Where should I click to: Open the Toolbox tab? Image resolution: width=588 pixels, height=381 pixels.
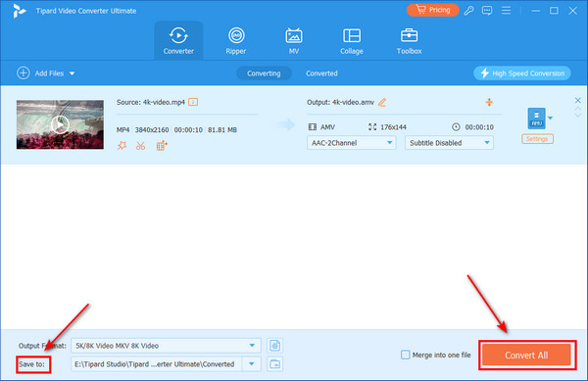pyautogui.click(x=409, y=40)
